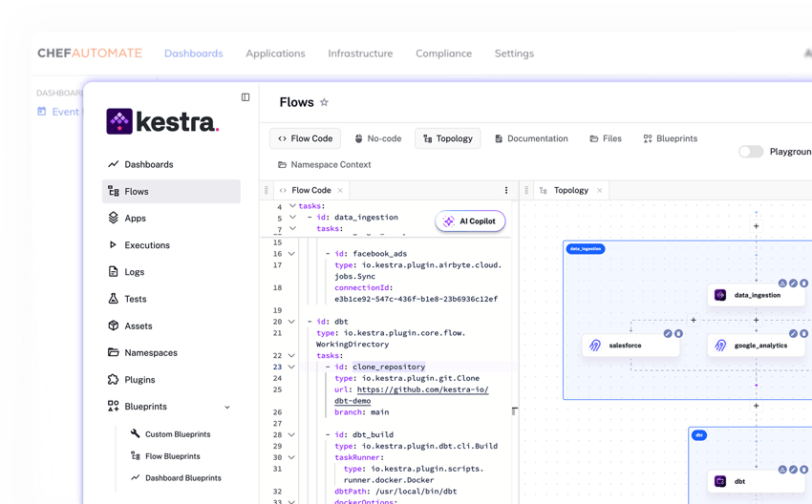Close the Topology panel tab
Viewport: 812px width, 504px height.
tap(599, 190)
